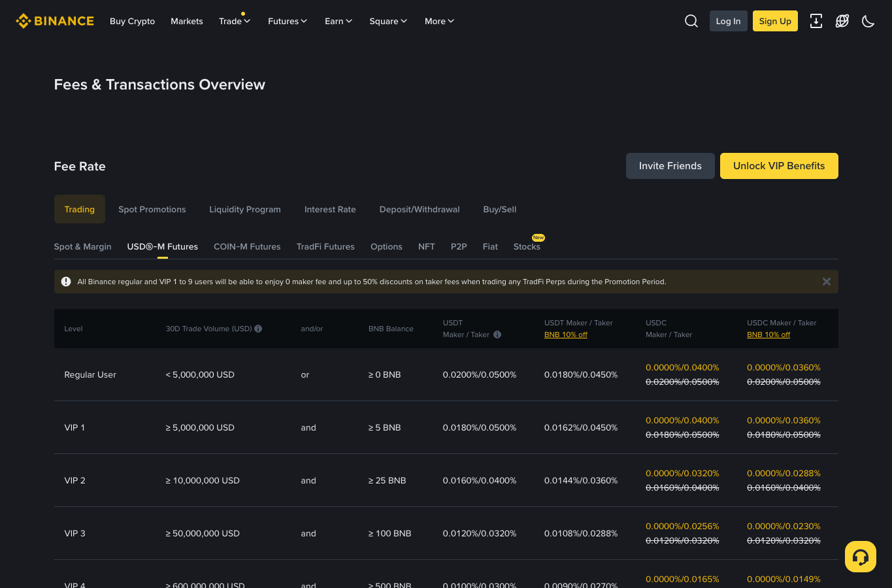Toggle dark mode moon icon
Screen dimensions: 892x588
868,21
